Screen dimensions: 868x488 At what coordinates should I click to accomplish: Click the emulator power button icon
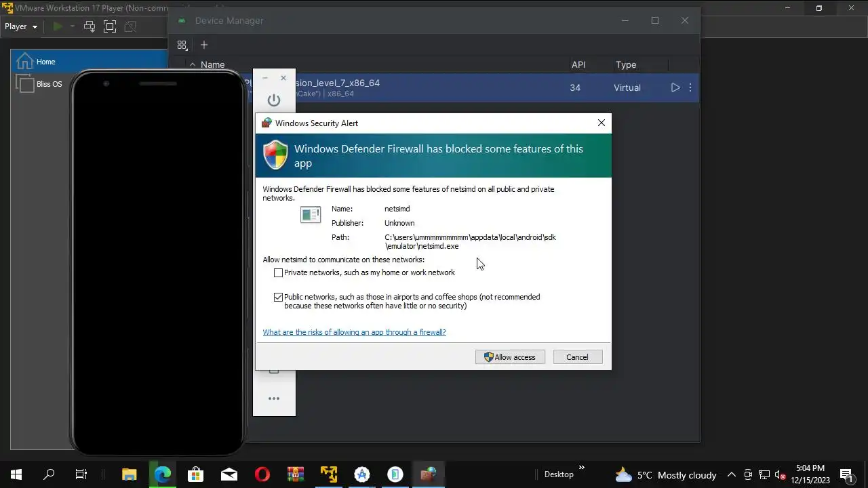(x=274, y=100)
